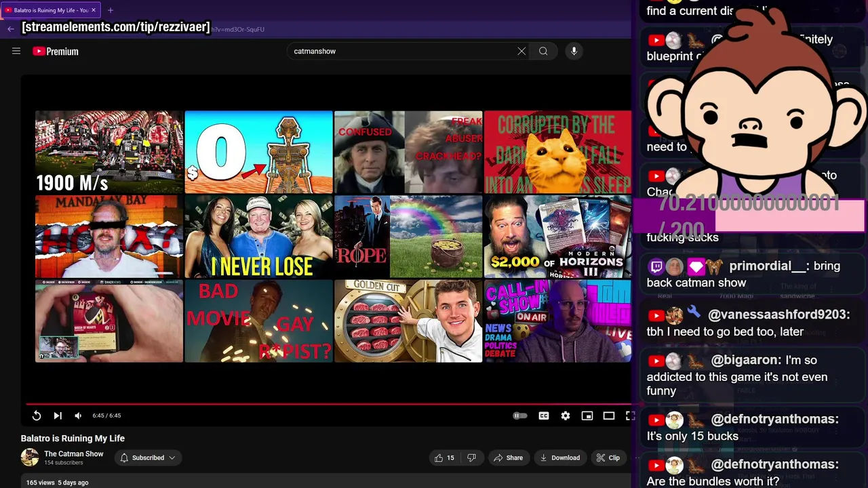Share this video
868x488 pixels.
click(508, 457)
